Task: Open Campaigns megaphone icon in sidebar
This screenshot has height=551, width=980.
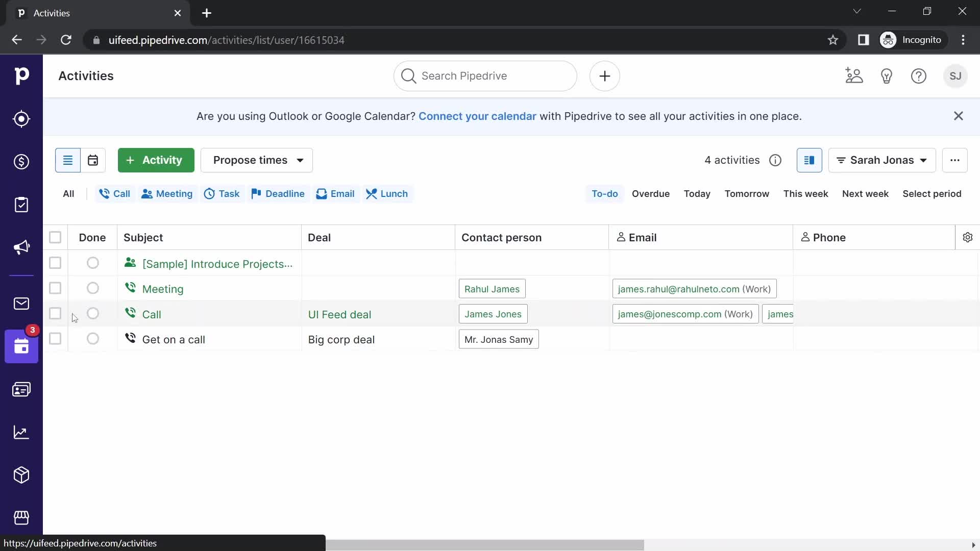Action: click(x=21, y=247)
